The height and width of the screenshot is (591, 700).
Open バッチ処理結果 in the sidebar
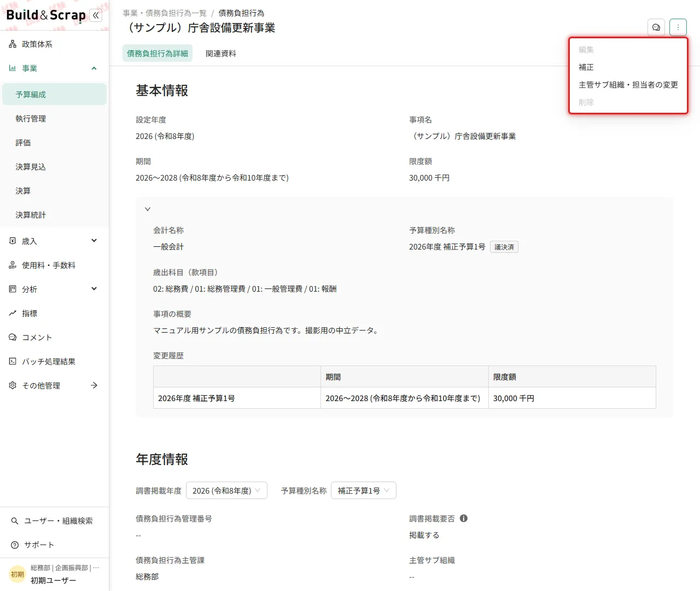click(54, 362)
